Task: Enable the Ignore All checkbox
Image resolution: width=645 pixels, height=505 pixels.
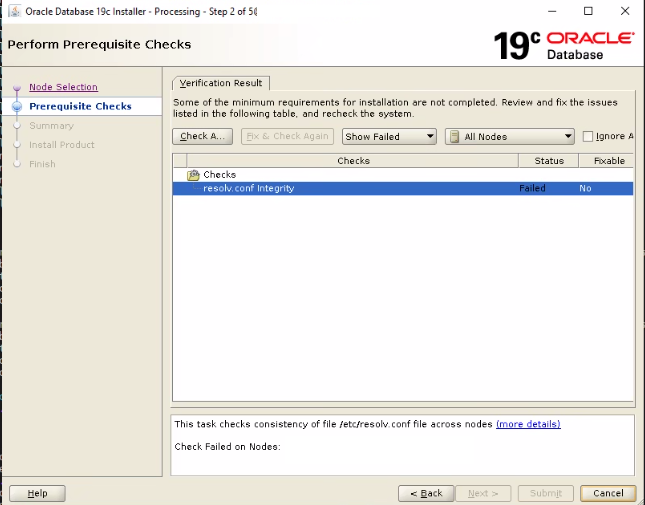Action: (588, 137)
